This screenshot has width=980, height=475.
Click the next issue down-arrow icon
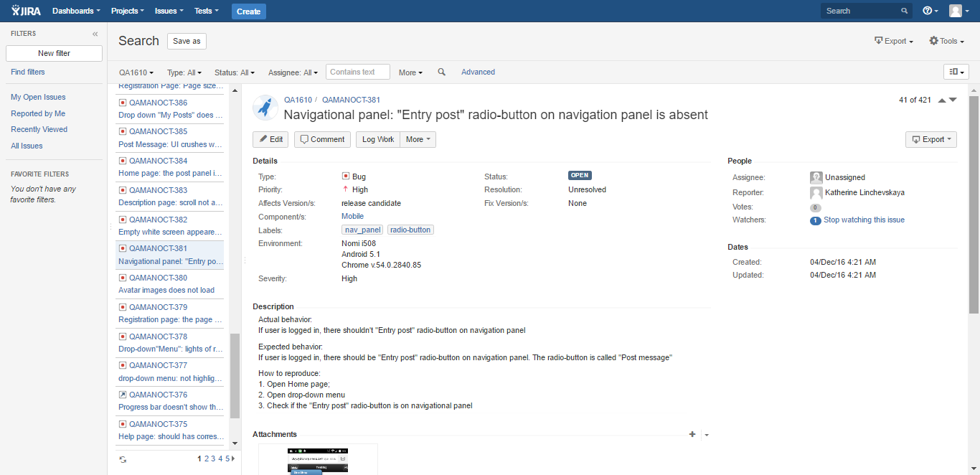(953, 100)
